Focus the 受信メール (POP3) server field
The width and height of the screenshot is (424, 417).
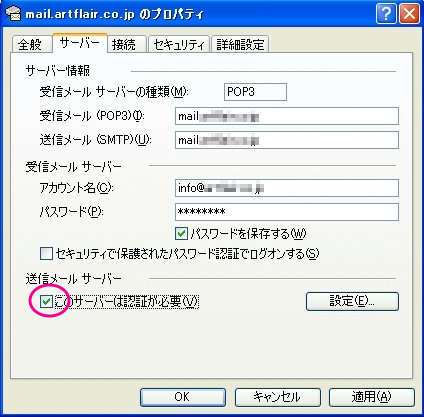pos(287,116)
